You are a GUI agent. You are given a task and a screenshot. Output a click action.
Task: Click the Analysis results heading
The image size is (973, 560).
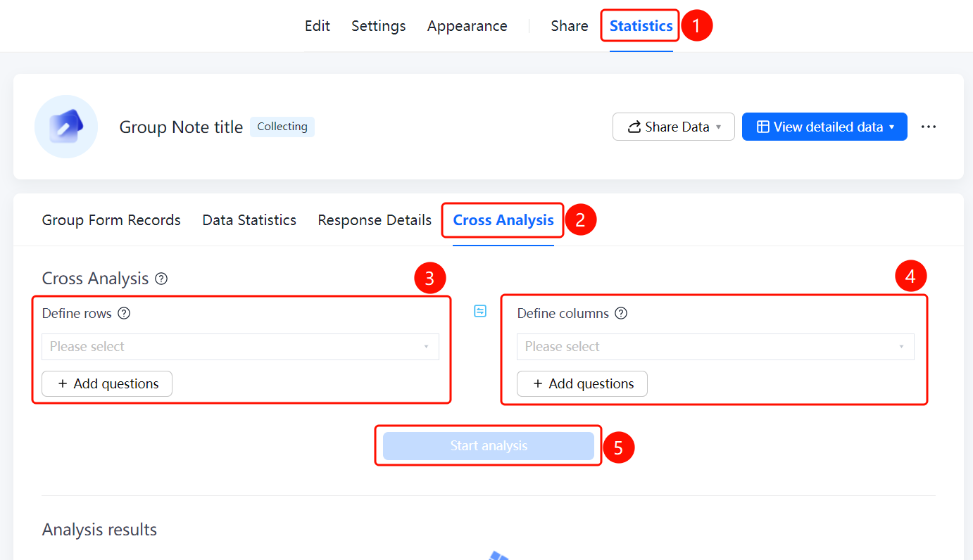pyautogui.click(x=99, y=530)
